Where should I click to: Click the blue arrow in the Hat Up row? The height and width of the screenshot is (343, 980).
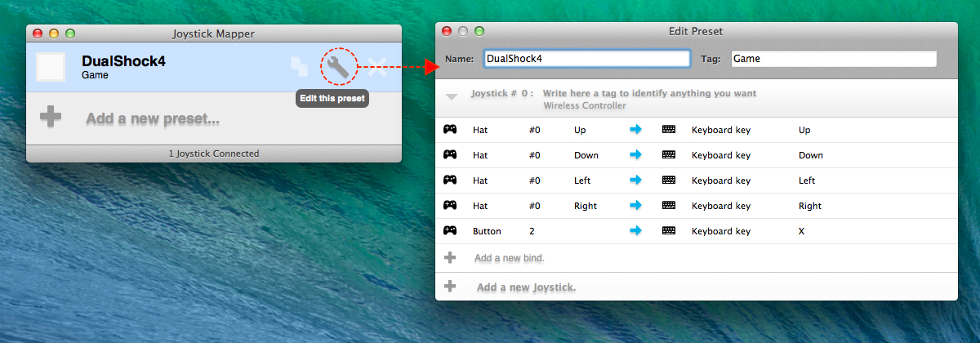click(x=636, y=130)
